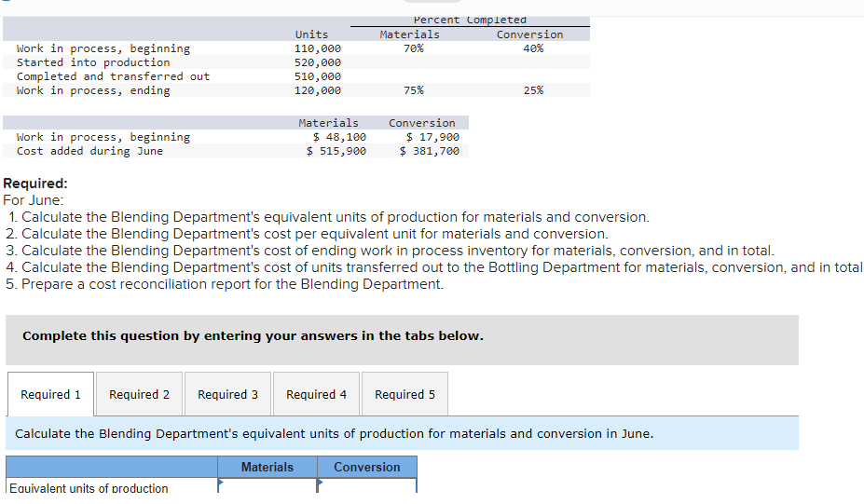The image size is (864, 504).
Task: Click the $ 48,100 materials cost
Action: coord(339,137)
